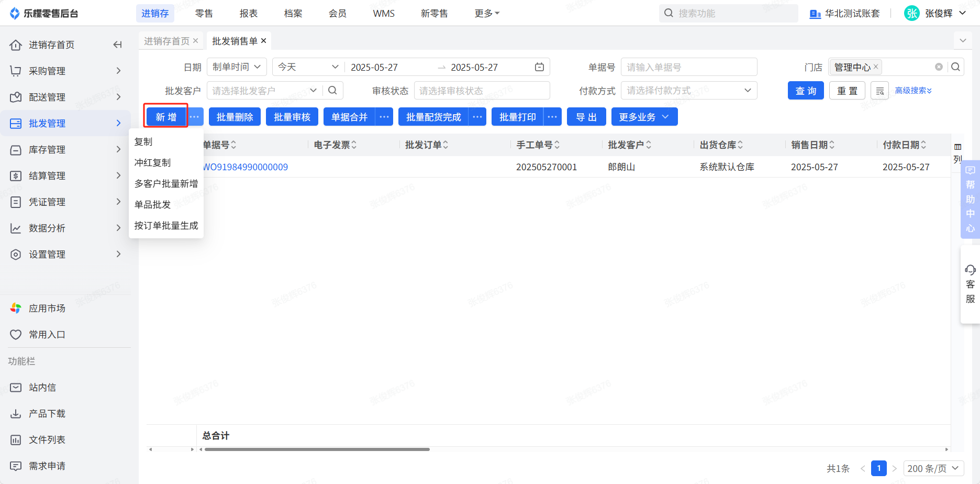
Task: Open the 200条/页 page size dropdown
Action: point(933,468)
